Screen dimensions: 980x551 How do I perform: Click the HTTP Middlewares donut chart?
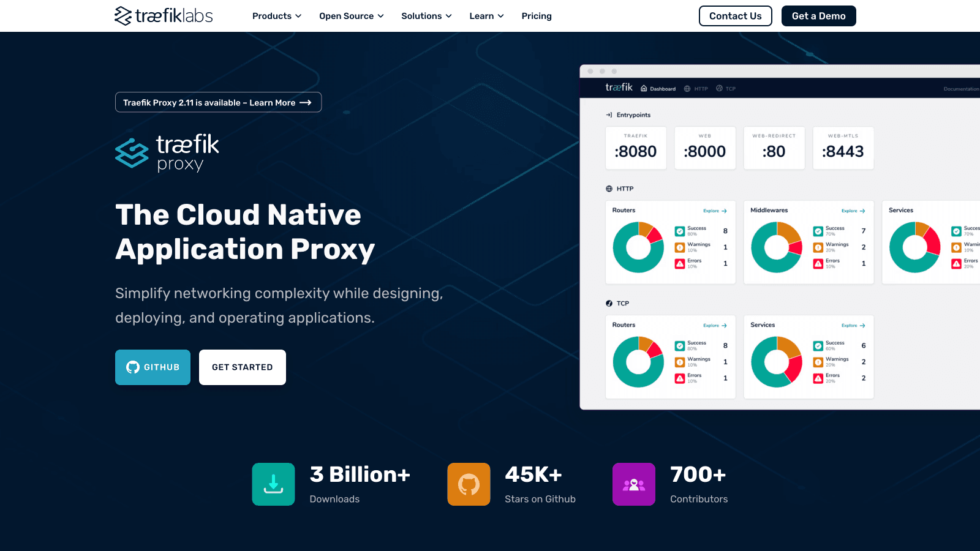[x=777, y=247]
